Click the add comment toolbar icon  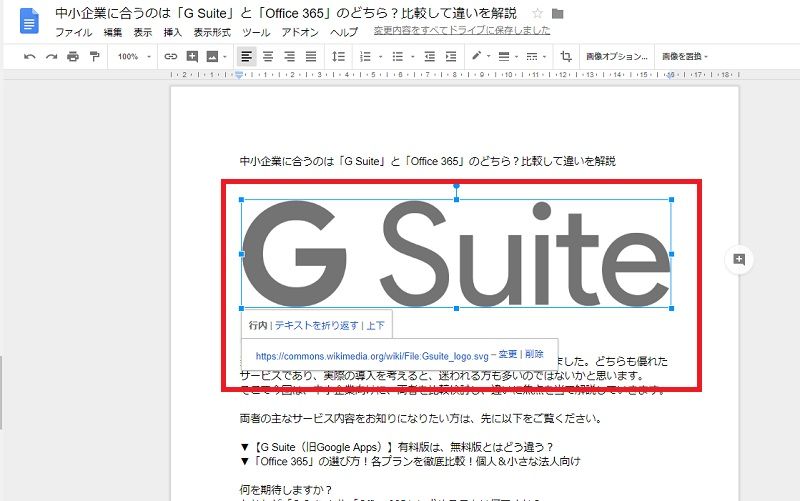pyautogui.click(x=192, y=57)
